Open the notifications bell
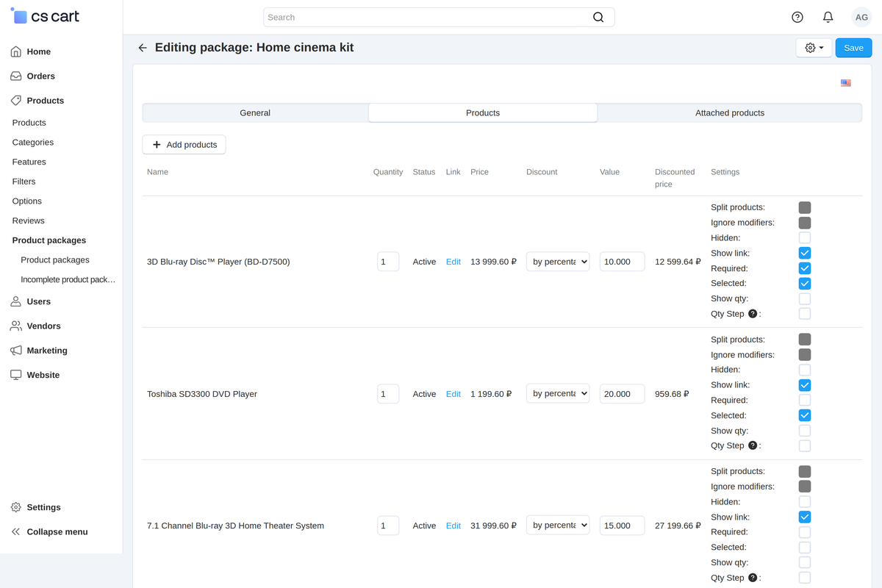Screen dimensions: 882x588 click(x=828, y=17)
